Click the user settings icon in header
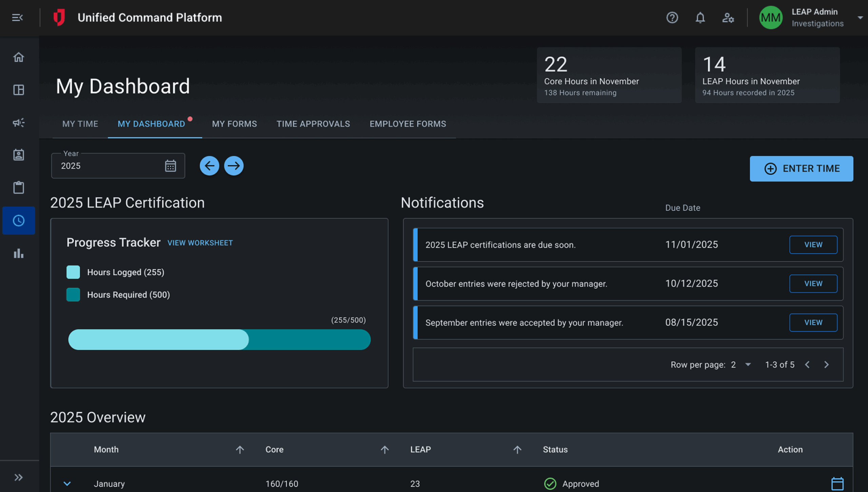This screenshot has width=868, height=492. 728,18
